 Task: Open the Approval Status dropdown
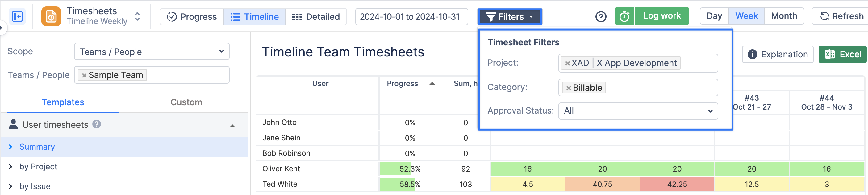tap(638, 111)
